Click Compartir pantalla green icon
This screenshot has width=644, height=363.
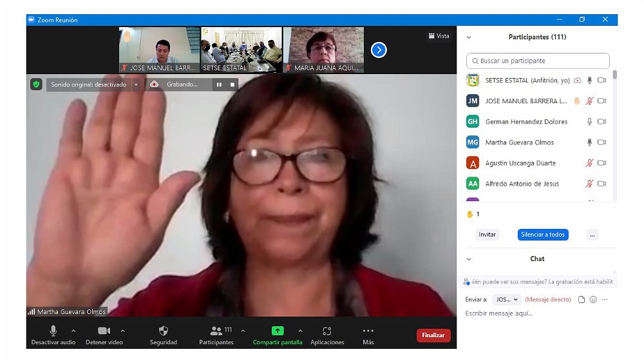[278, 331]
